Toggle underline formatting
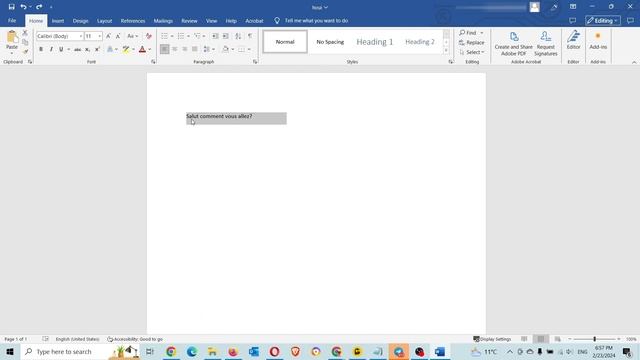 coord(61,49)
